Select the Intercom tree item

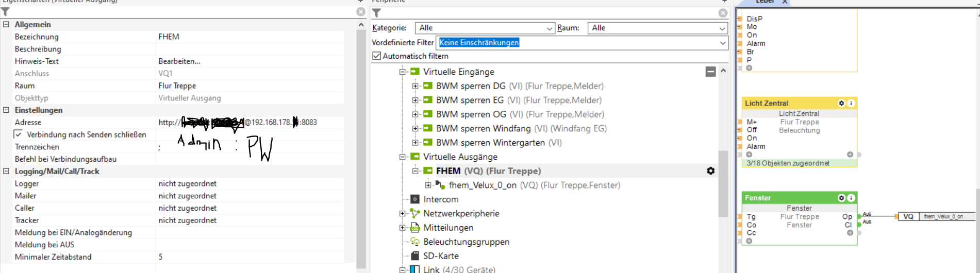(441, 199)
